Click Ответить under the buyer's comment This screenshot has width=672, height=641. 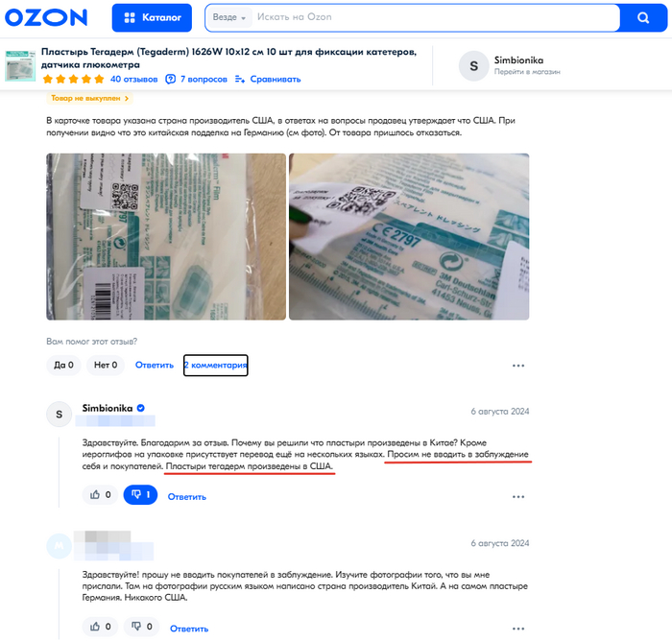189,629
